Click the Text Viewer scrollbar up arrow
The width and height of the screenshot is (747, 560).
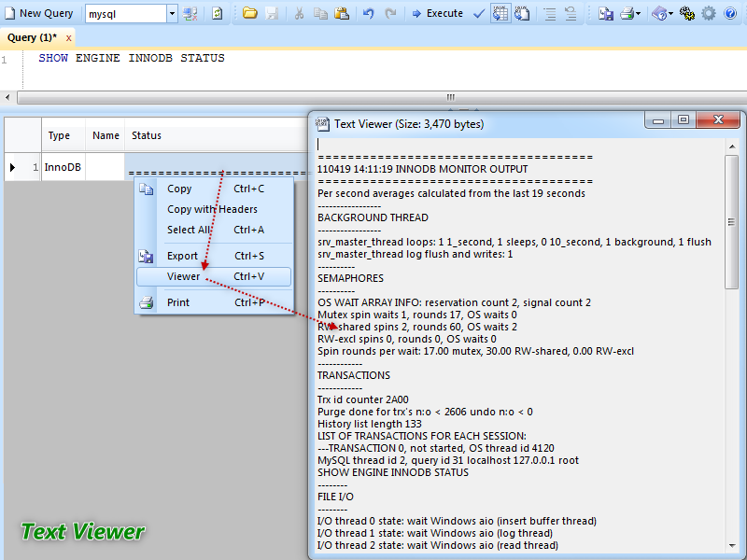pos(732,147)
